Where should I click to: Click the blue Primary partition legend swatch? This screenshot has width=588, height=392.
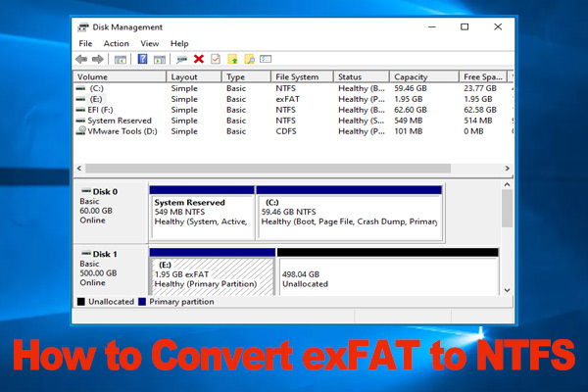click(x=142, y=302)
